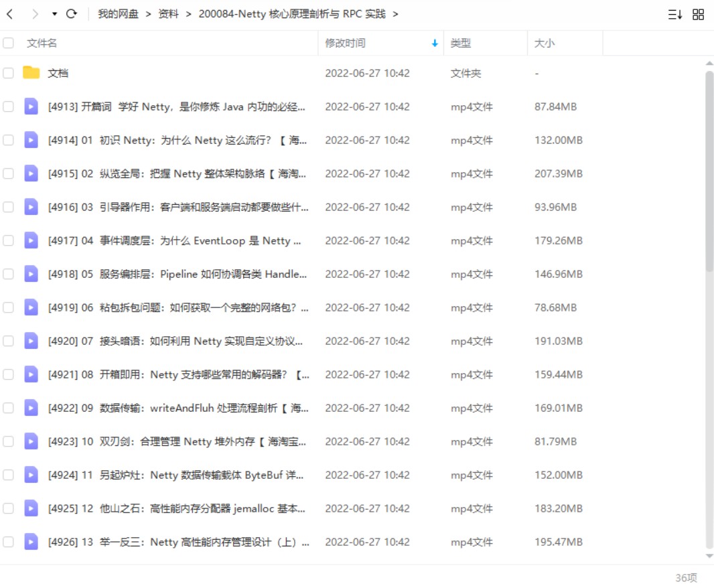Check the [4923] 10 file checkbox
The image size is (714, 588).
[8, 441]
